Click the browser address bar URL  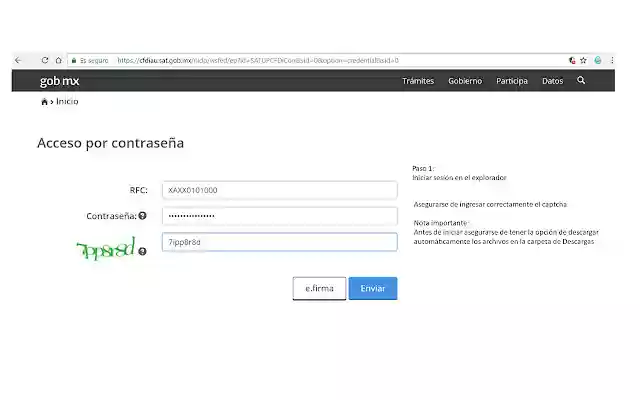click(x=258, y=60)
